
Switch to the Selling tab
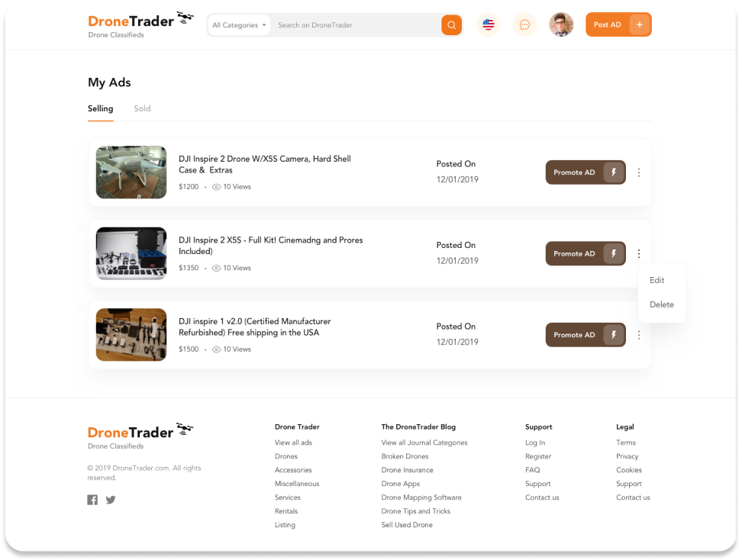pos(100,109)
